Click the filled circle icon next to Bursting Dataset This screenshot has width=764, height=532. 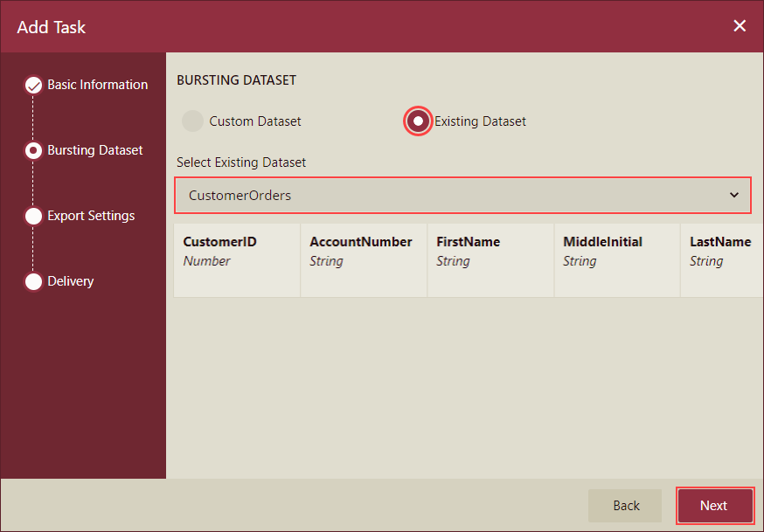[x=33, y=150]
